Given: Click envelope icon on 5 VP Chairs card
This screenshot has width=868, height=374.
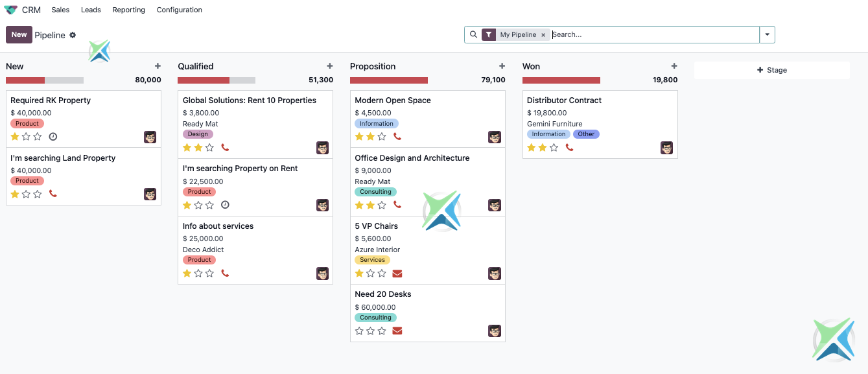Looking at the screenshot, I should 397,274.
